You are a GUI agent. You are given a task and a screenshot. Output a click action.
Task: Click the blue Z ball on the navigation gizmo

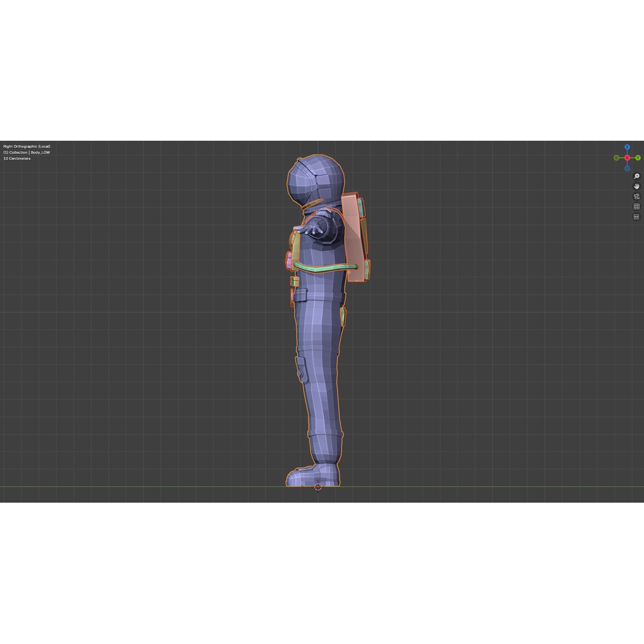[627, 147]
